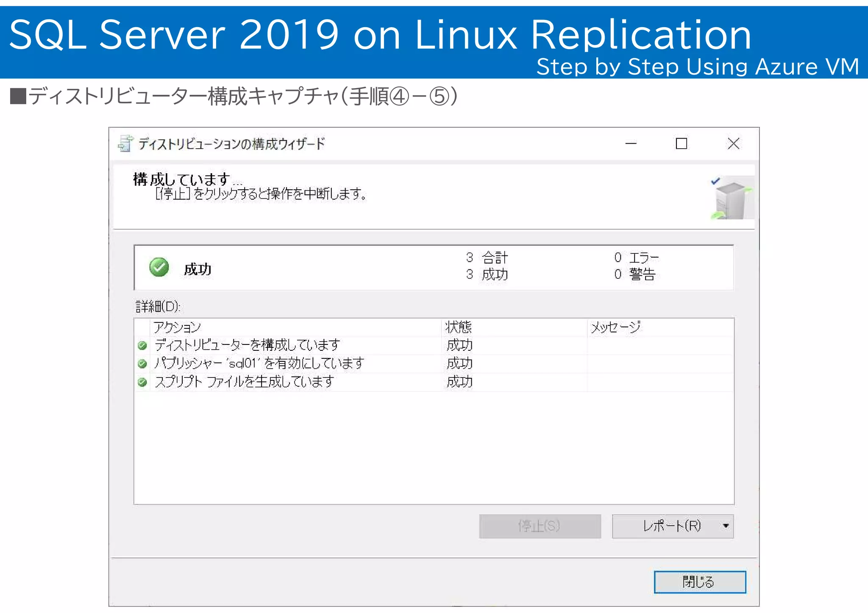Screen dimensions: 868x613
Task: Click the '3 合計' summary count
Action: click(487, 257)
